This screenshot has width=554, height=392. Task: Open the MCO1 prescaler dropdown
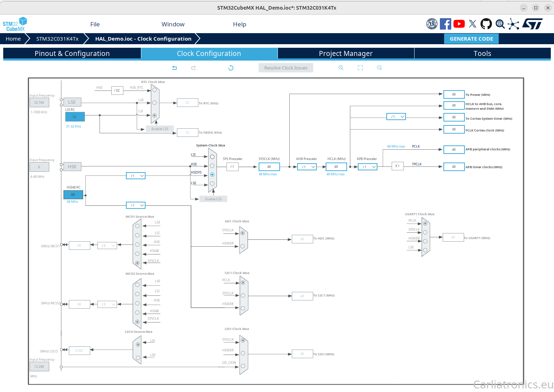click(107, 246)
